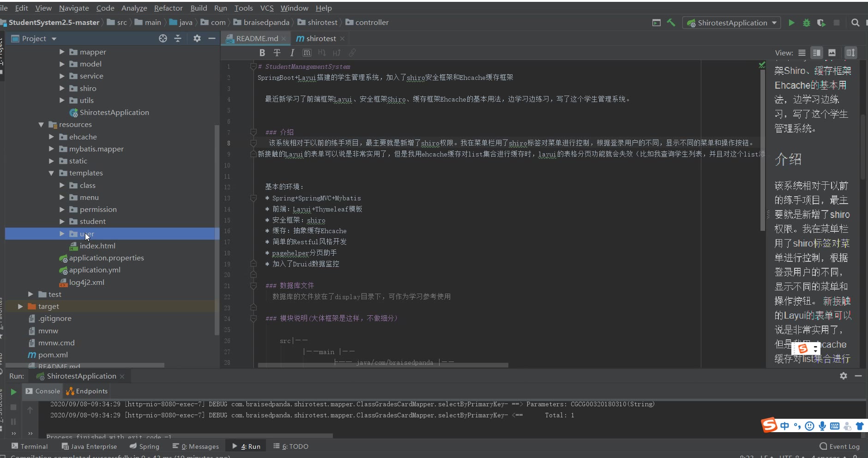Build the project with the hammer icon
Viewport: 868px width, 458px height.
click(x=671, y=23)
